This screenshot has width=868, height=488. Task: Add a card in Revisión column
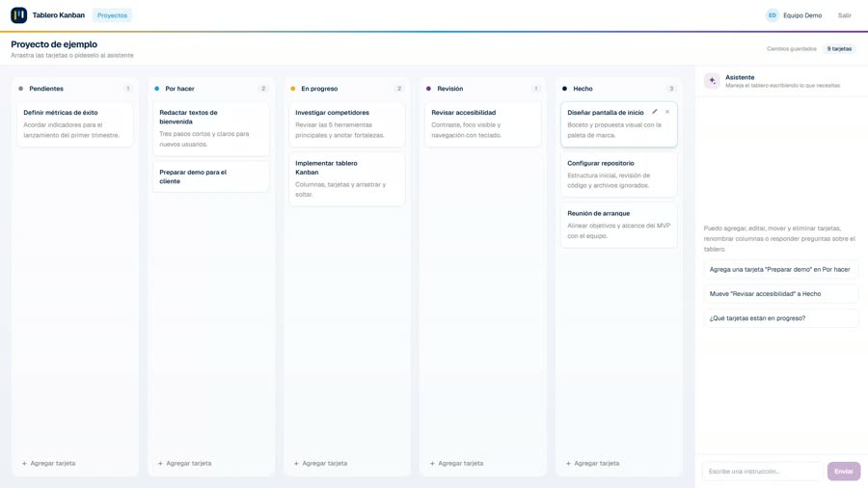[x=457, y=463]
